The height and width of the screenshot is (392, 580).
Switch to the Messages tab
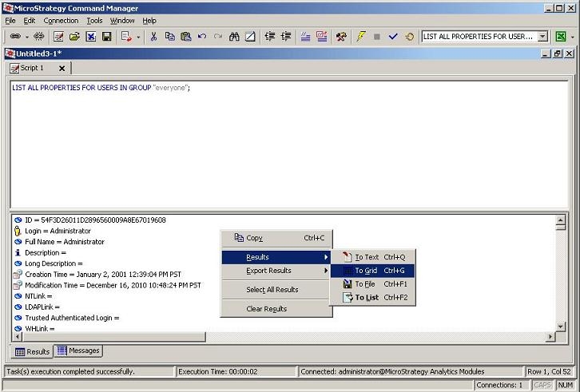point(78,350)
